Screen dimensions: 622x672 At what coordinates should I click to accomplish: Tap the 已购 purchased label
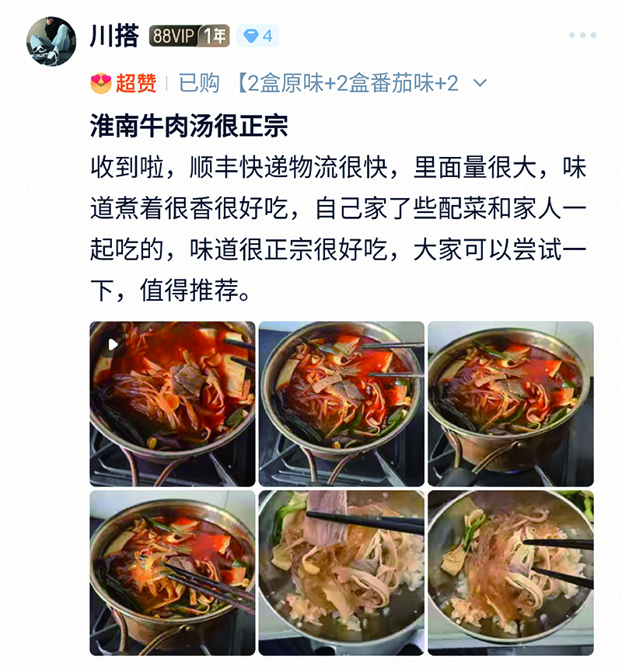[199, 83]
